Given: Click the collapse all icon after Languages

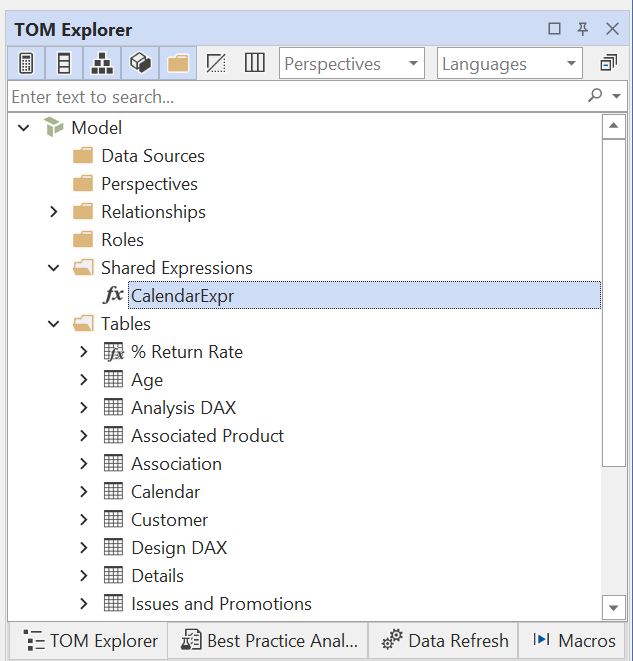Looking at the screenshot, I should pyautogui.click(x=607, y=63).
